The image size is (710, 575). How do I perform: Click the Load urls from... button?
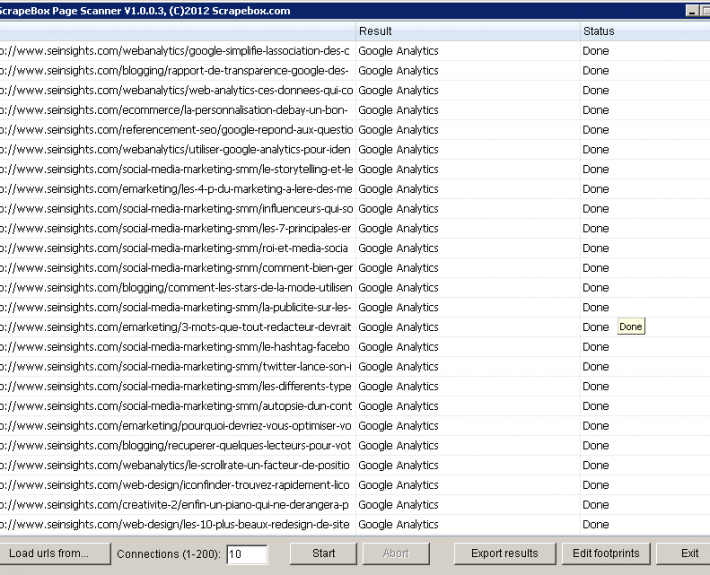pos(48,553)
